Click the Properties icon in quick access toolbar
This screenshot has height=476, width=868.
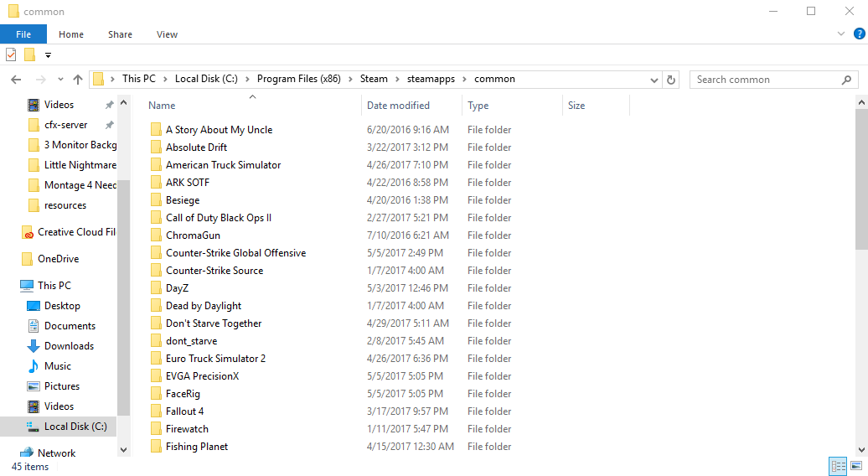point(11,54)
